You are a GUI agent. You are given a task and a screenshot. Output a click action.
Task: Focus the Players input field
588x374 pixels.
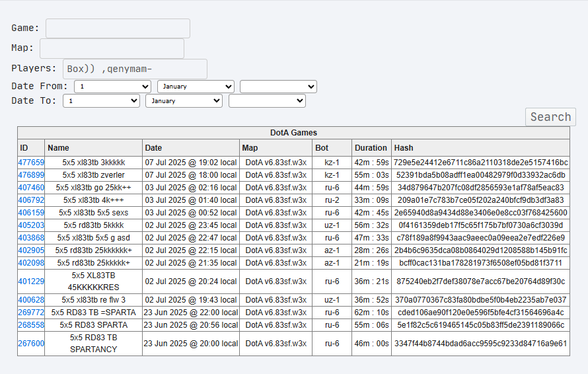[135, 69]
